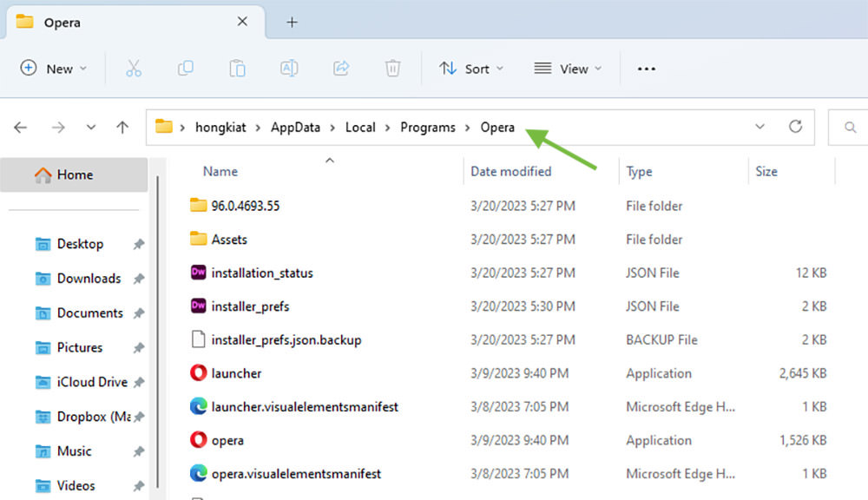This screenshot has width=868, height=500.
Task: Click Edge icon of launcher.visualelementsmanifest
Action: click(198, 406)
